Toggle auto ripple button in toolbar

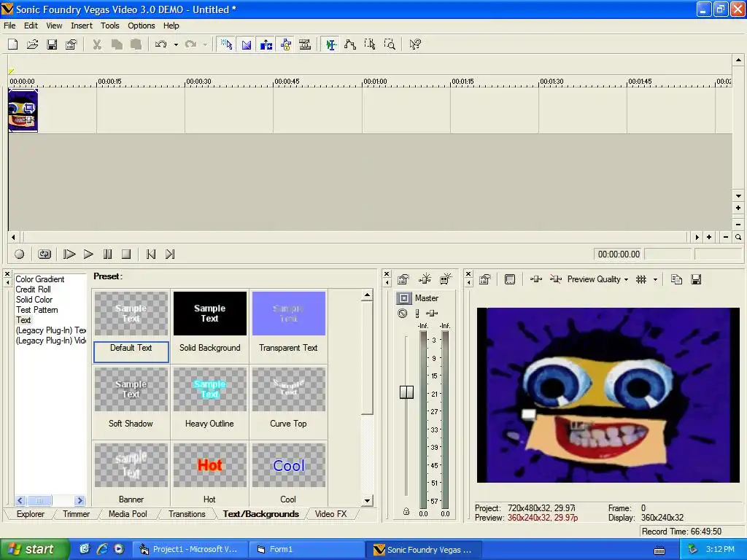pos(266,44)
